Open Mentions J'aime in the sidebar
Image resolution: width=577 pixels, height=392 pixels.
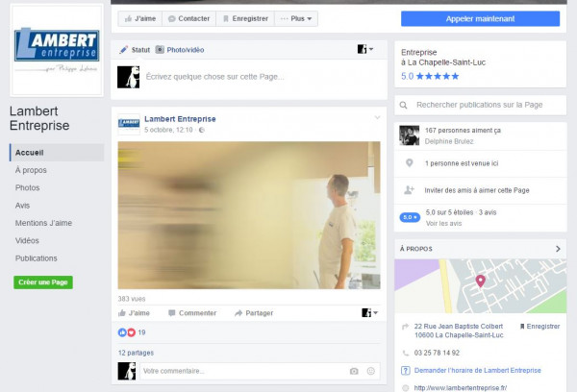43,223
